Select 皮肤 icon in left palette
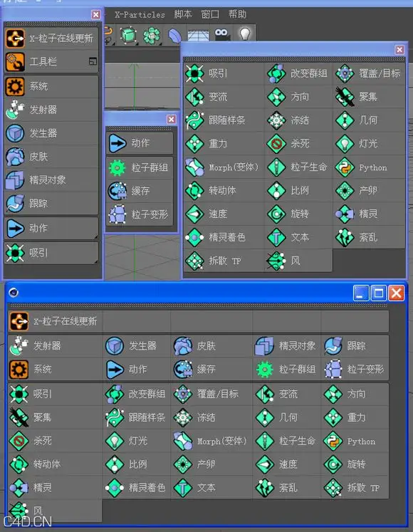Viewport: 413px width, 532px height. tap(15, 157)
